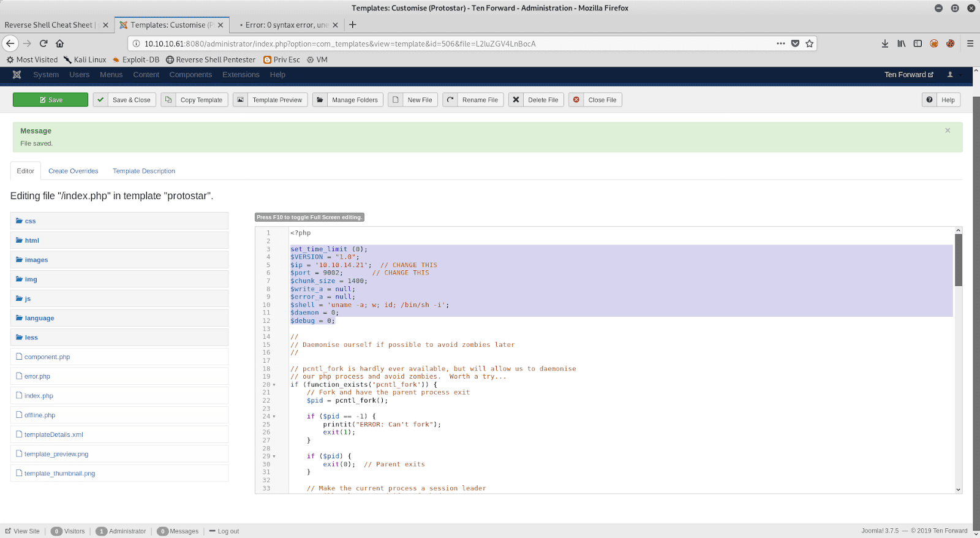The height and width of the screenshot is (538, 980).
Task: Click the Log out link
Action: coord(224,531)
